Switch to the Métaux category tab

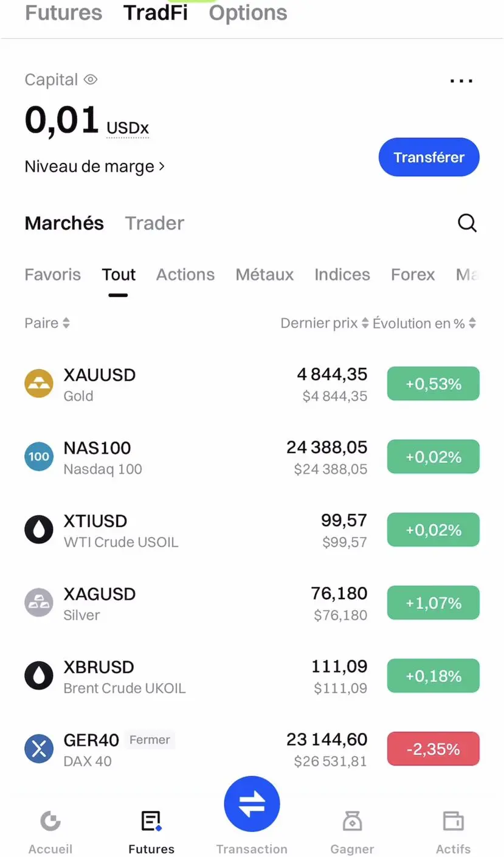tap(264, 275)
